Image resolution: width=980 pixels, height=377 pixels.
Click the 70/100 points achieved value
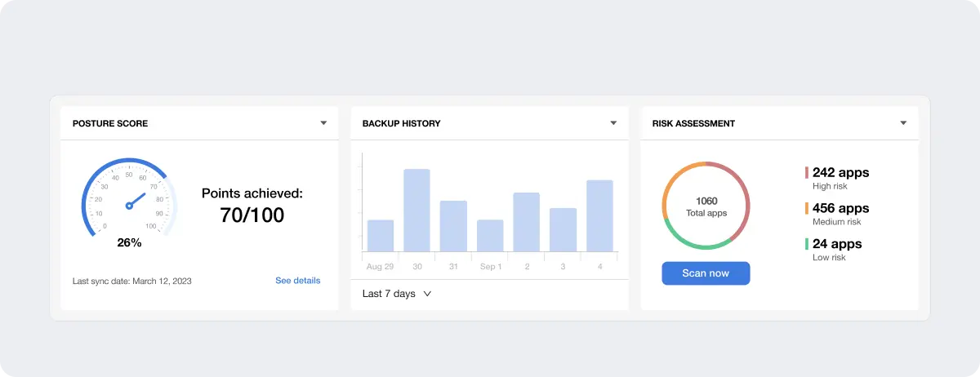252,215
